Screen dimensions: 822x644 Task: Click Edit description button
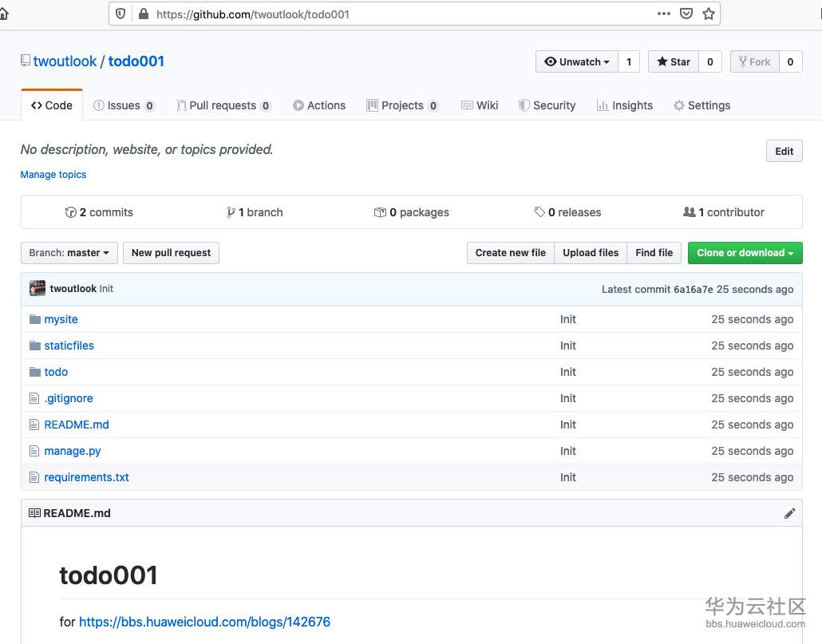coord(784,151)
